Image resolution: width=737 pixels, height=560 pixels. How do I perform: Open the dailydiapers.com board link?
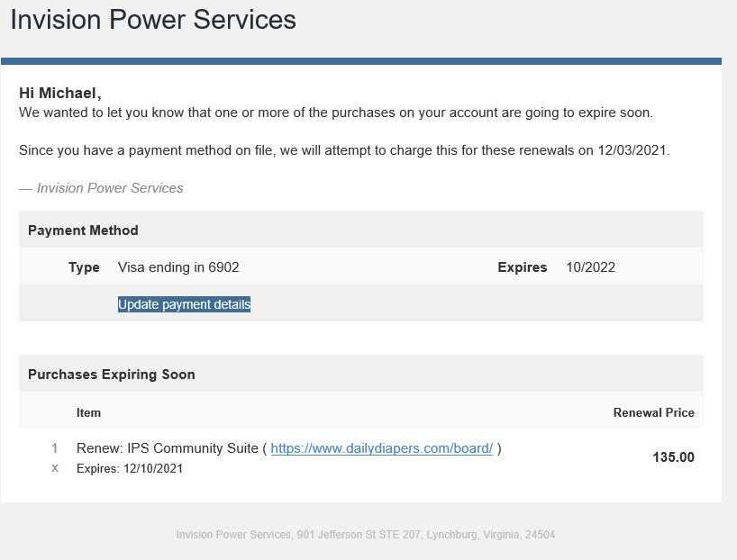click(382, 448)
